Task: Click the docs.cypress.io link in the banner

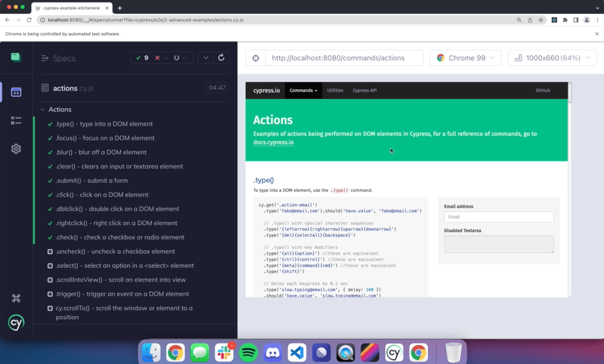Action: 274,142
